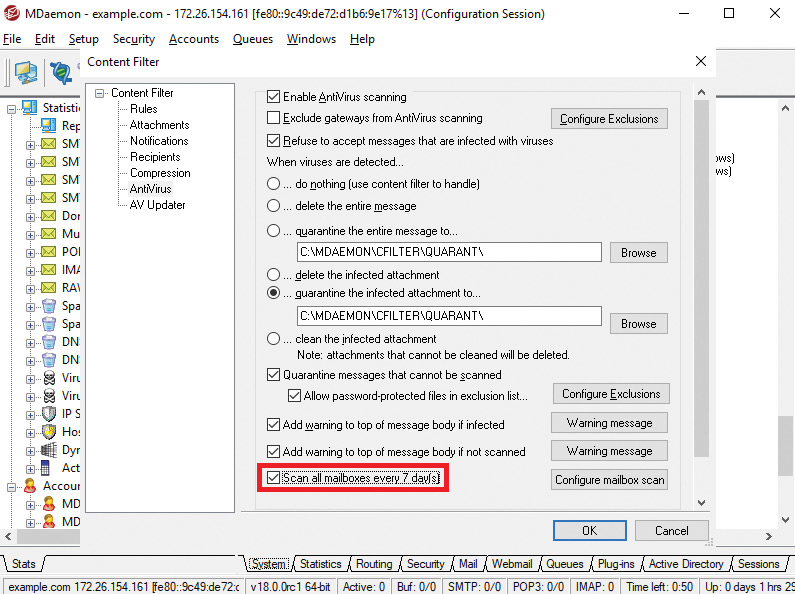Toggle Quarantine messages that cannot be scanned

coord(273,375)
